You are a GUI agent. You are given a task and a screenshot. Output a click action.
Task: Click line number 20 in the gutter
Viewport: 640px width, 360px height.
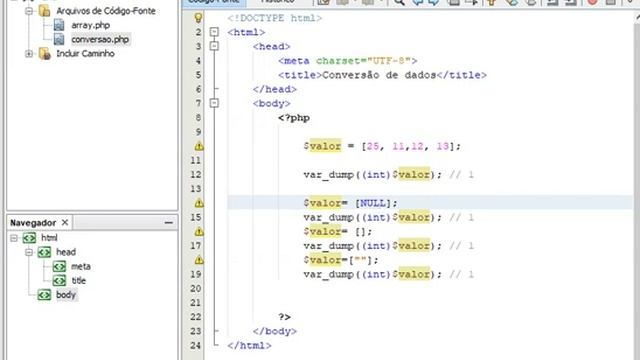[x=196, y=288]
